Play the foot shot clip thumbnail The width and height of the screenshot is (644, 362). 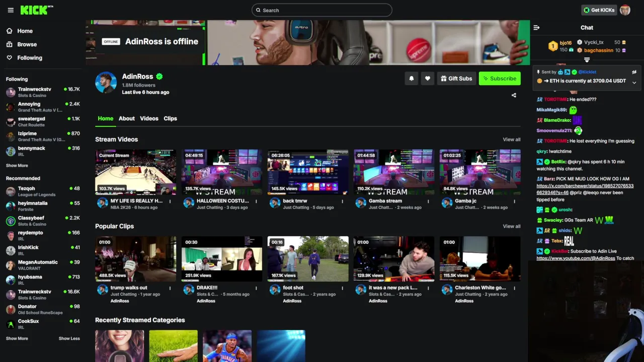308,259
